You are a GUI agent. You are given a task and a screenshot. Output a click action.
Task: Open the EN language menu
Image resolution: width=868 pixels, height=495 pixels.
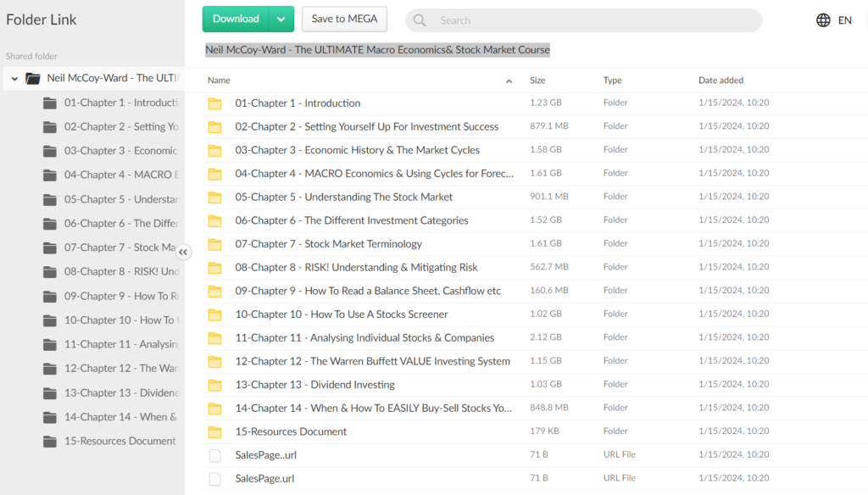coord(844,19)
